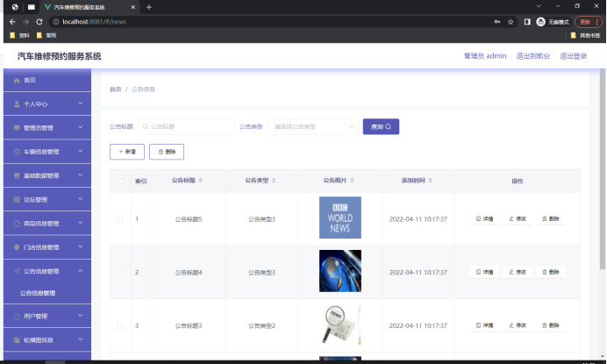Click the chart icon beside 轮播图信息
The width and height of the screenshot is (607, 364).
(17, 340)
